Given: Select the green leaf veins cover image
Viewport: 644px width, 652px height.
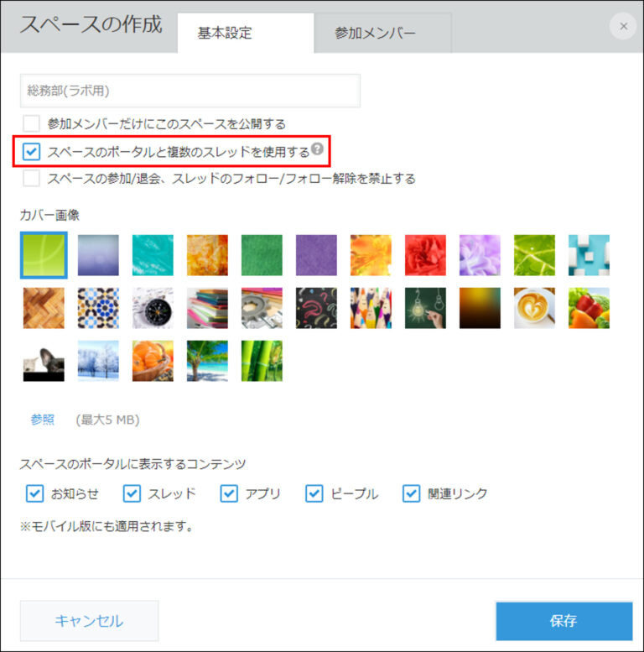Looking at the screenshot, I should pos(534,255).
